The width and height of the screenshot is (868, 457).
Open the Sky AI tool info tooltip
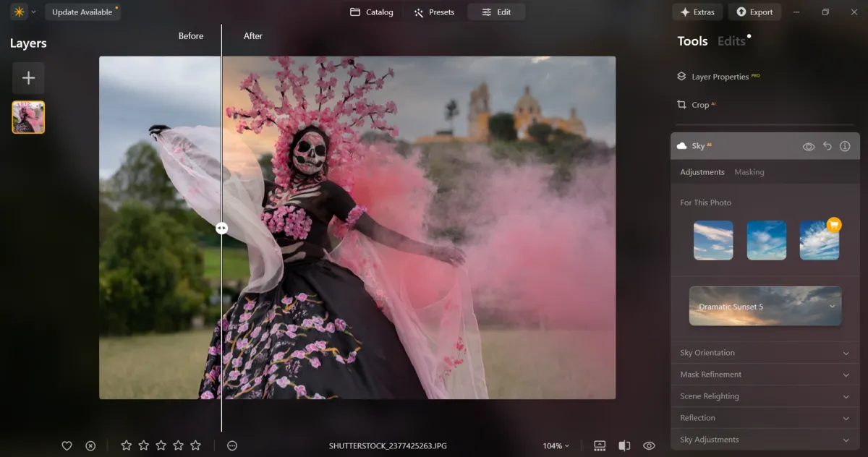[845, 145]
